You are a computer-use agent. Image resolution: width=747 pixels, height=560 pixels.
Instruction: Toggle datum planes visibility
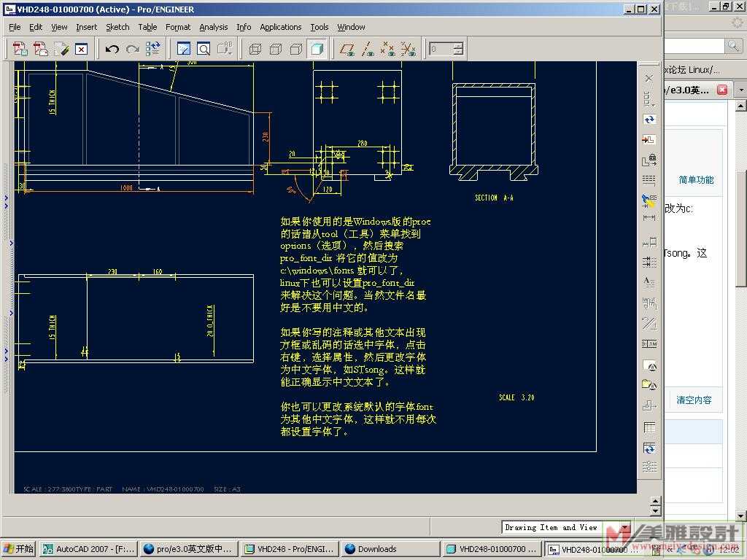coord(347,49)
